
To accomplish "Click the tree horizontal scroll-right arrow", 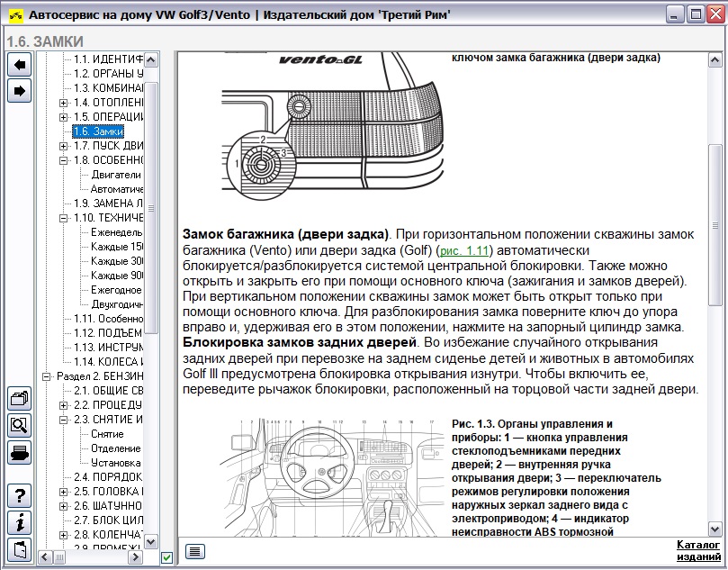I will pyautogui.click(x=135, y=556).
